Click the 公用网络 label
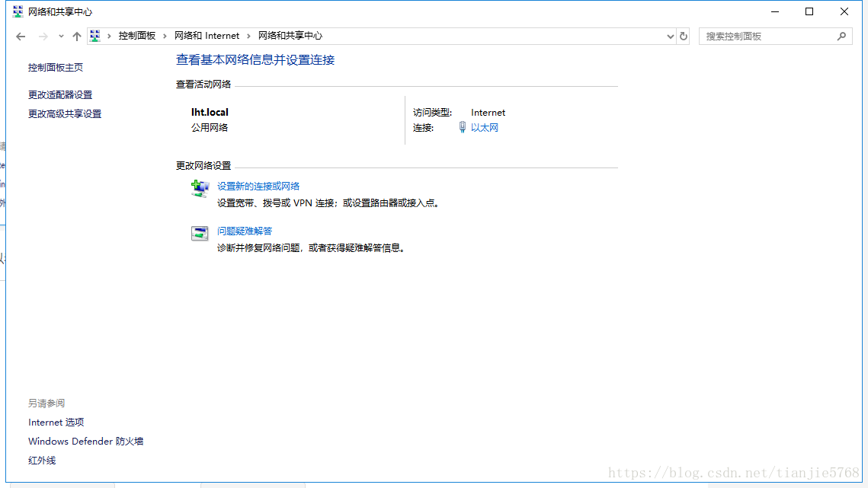Image resolution: width=868 pixels, height=488 pixels. click(210, 128)
